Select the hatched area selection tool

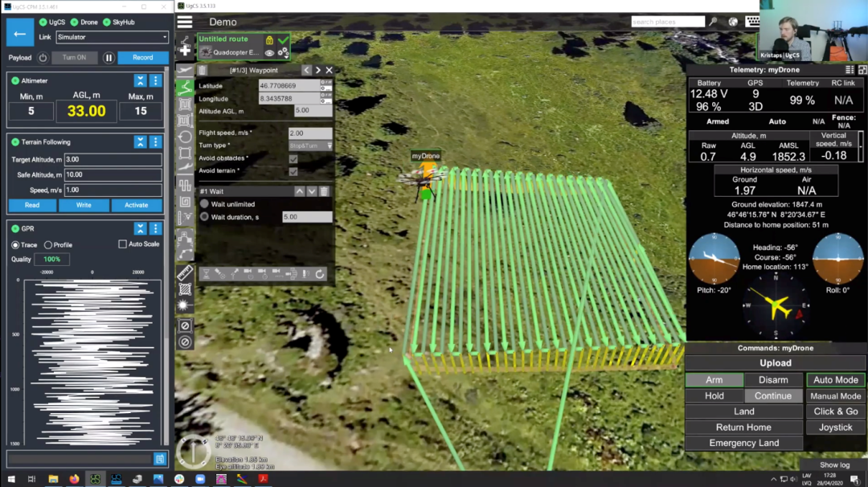pos(185,289)
